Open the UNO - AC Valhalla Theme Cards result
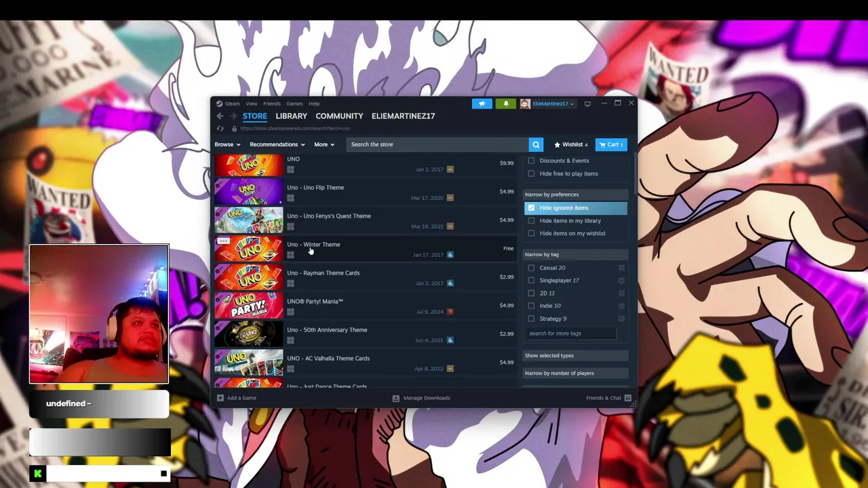Viewport: 868px width, 488px height. (x=365, y=363)
